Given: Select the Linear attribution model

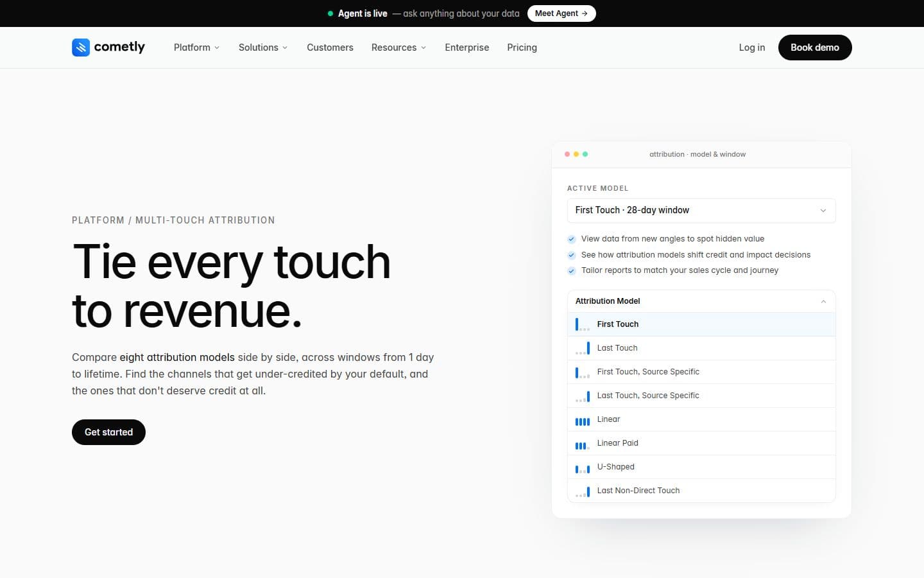Looking at the screenshot, I should click(x=701, y=419).
